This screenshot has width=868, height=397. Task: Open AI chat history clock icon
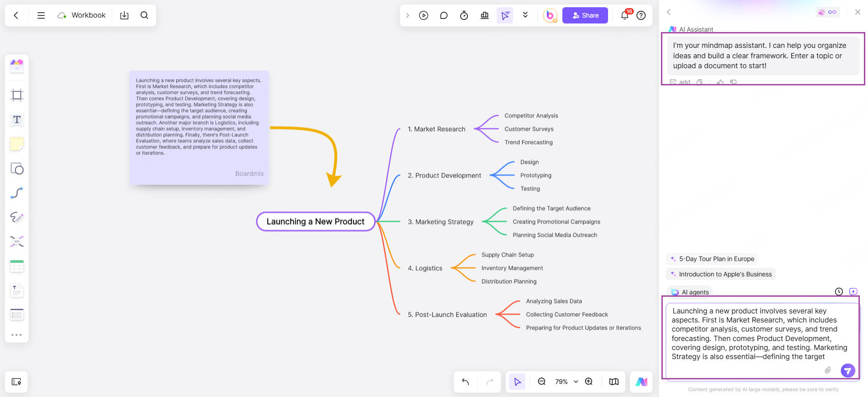pos(839,292)
